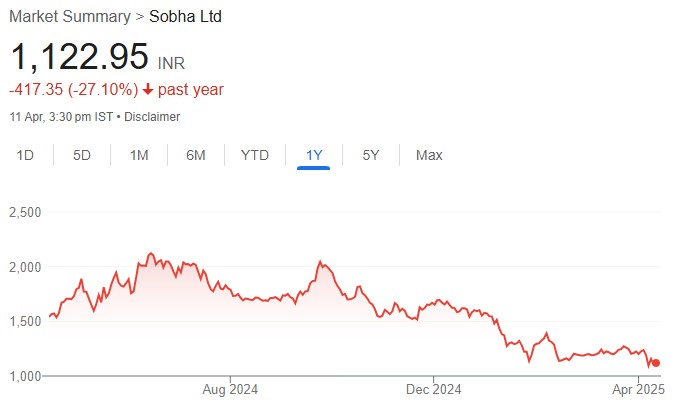
Task: Select the 5D time range tab
Action: click(82, 155)
